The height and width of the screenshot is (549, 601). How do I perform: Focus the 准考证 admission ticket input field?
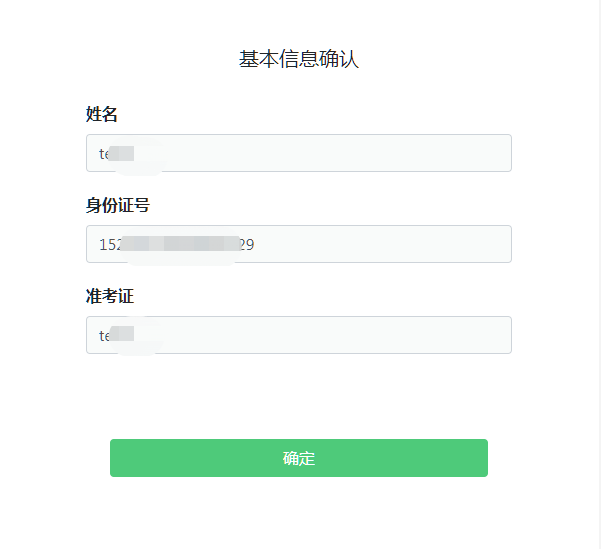(x=299, y=335)
